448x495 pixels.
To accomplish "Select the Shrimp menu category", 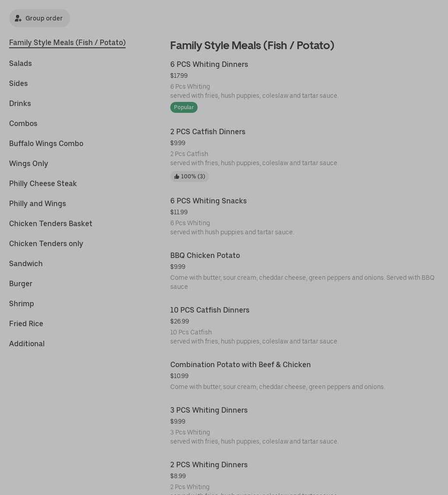I will point(21,303).
